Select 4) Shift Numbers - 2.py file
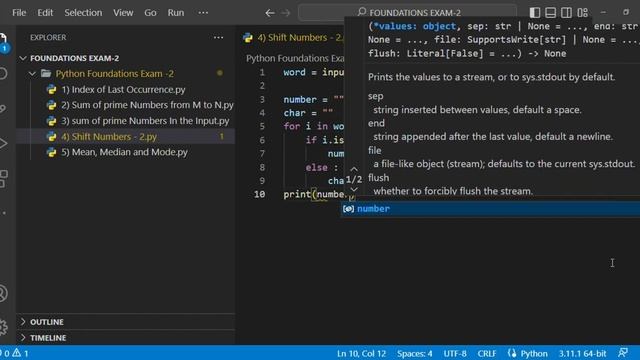 coord(126,136)
